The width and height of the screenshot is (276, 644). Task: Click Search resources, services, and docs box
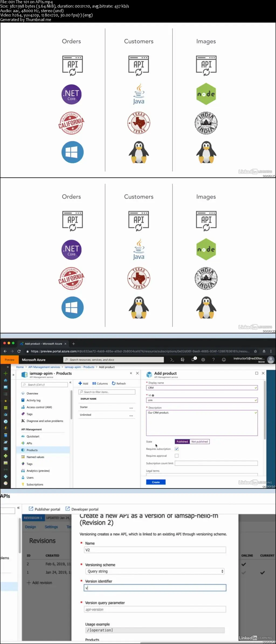pos(113,360)
